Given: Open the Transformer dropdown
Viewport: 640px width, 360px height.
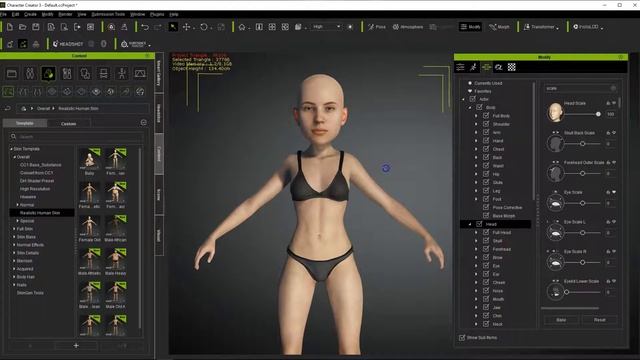Looking at the screenshot, I should pyautogui.click(x=541, y=27).
